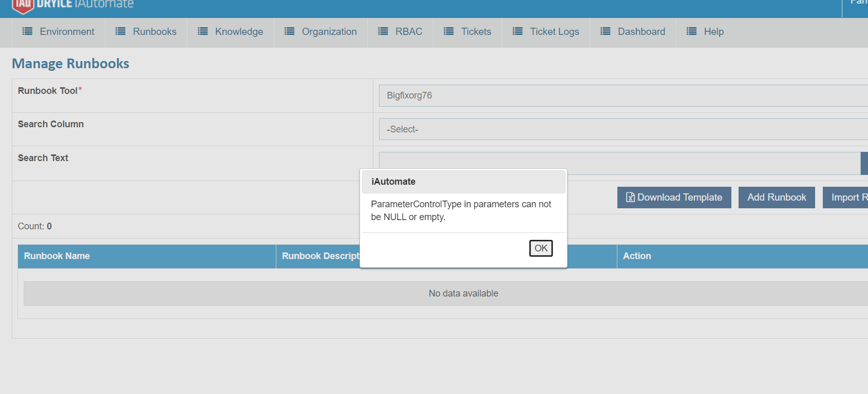Screen dimensions: 868x394
Task: Click the ParameterControlType error message text
Action: [461, 210]
